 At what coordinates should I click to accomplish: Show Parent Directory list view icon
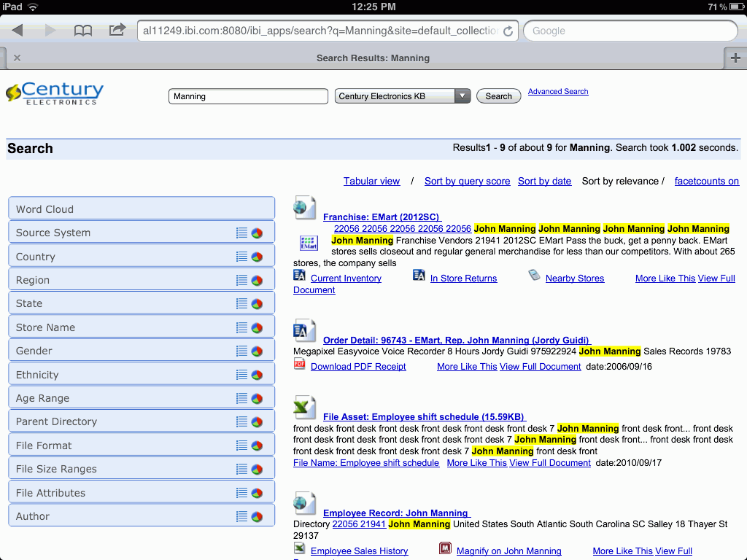242,421
